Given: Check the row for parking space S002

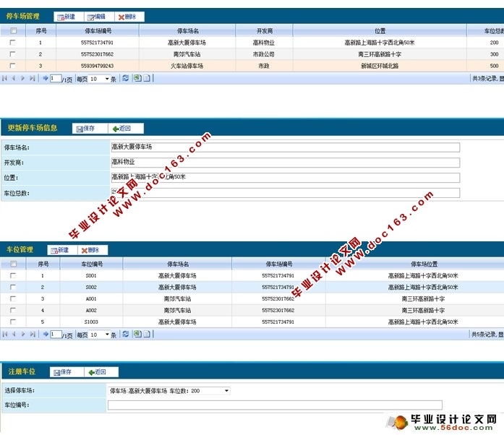Looking at the screenshot, I should pyautogui.click(x=13, y=287).
